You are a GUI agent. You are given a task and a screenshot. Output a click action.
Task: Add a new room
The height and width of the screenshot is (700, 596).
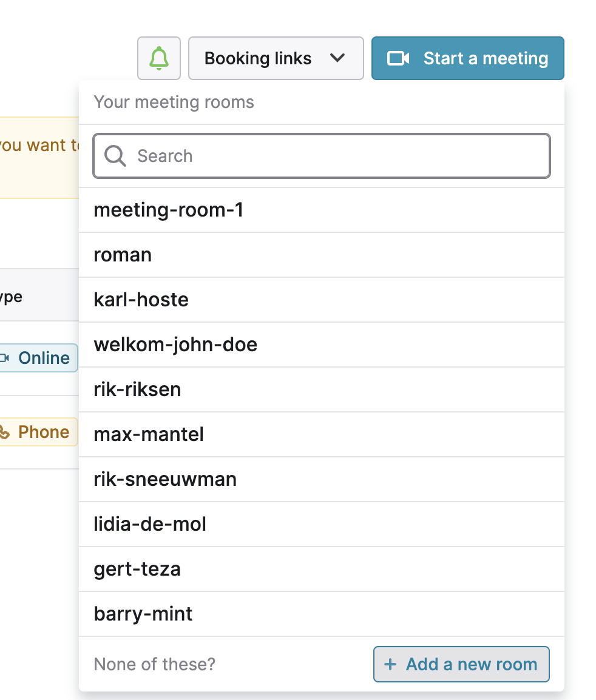click(x=461, y=664)
